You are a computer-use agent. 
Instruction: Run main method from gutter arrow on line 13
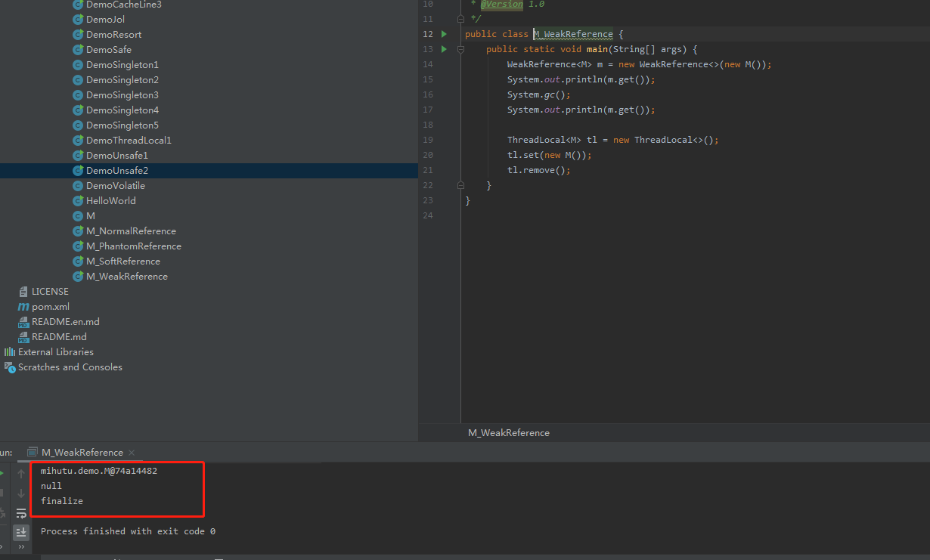click(444, 49)
